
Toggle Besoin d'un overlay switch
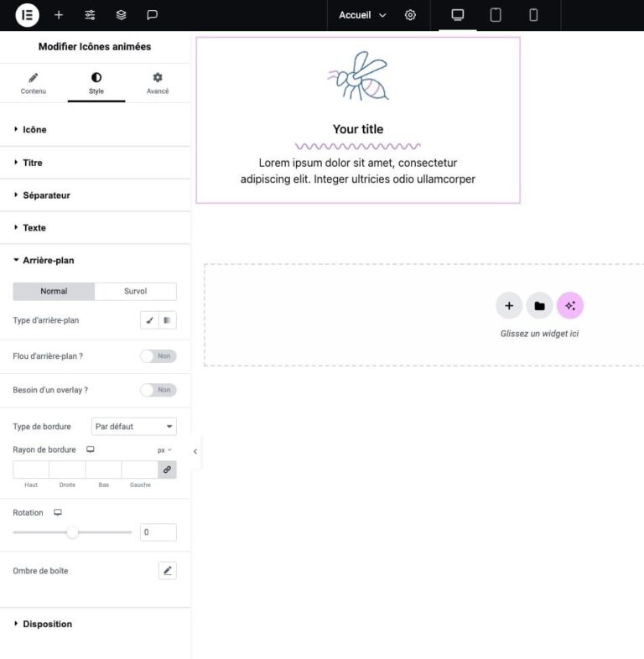[158, 390]
